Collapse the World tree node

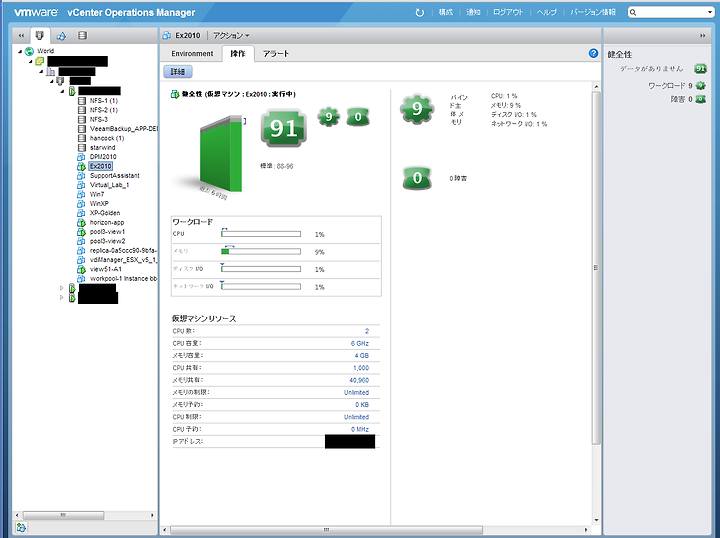pos(20,51)
